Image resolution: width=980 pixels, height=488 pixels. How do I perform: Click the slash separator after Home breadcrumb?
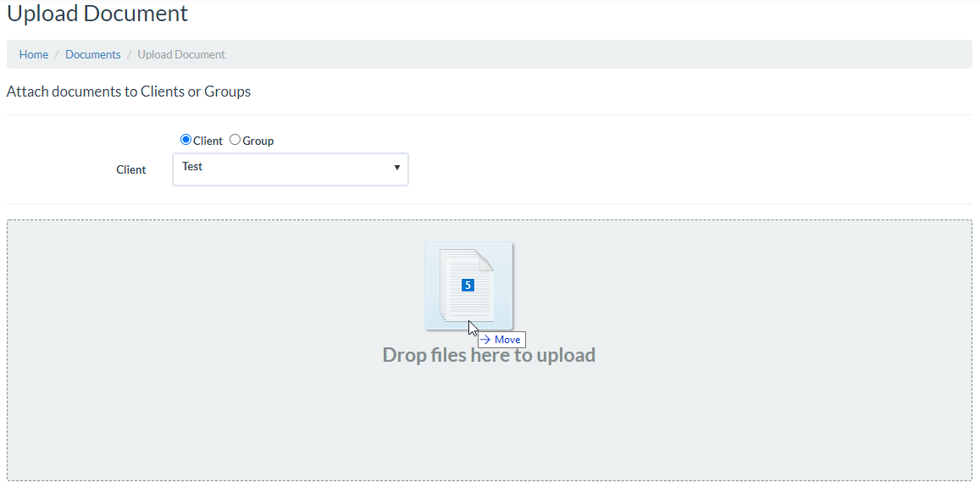57,54
